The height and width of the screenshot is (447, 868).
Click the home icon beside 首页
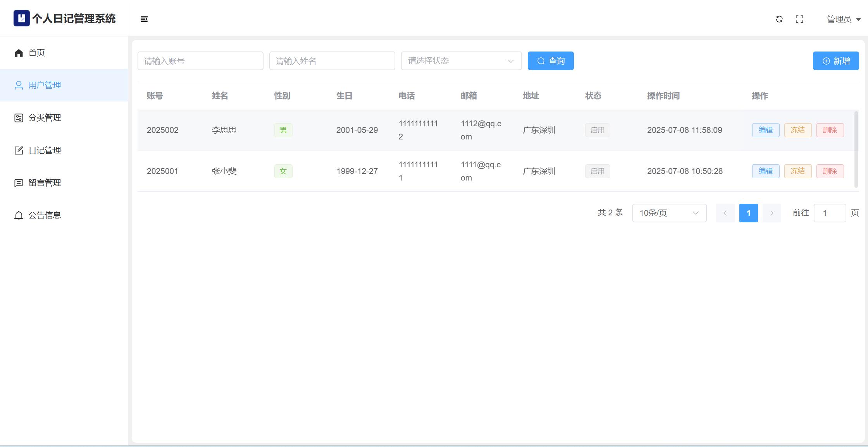(19, 53)
